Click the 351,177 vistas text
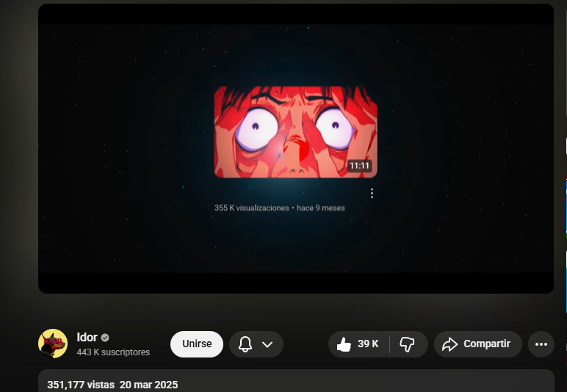 click(81, 385)
